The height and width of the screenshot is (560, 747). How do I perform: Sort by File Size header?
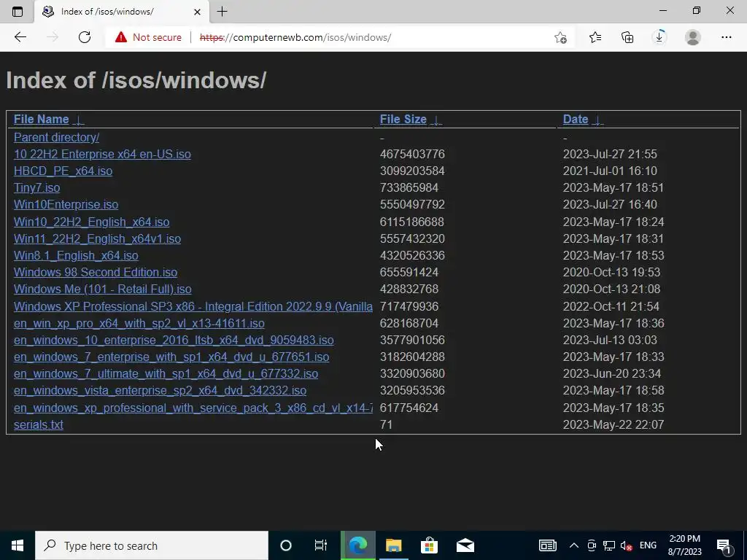(403, 119)
